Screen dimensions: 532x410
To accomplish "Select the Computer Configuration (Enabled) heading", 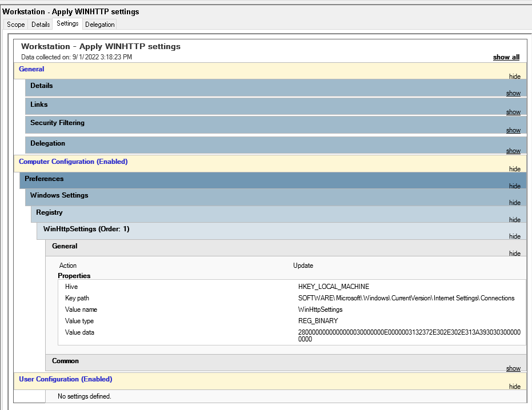I will (x=73, y=162).
